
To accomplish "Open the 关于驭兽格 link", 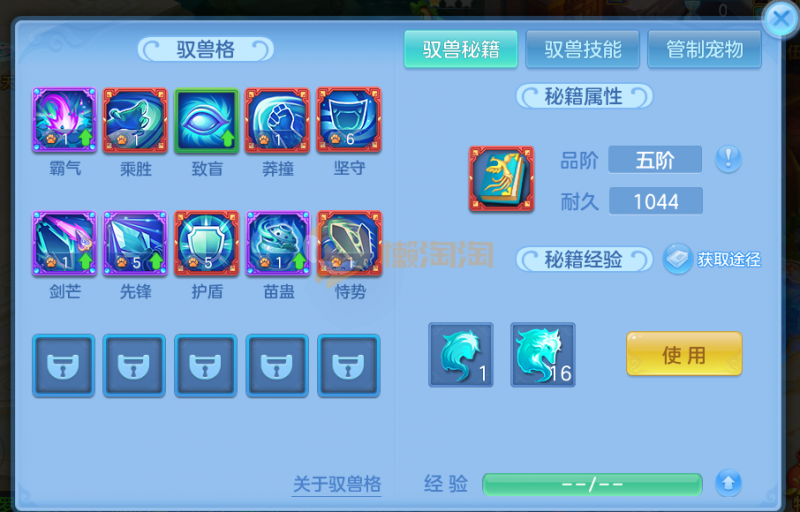I will coord(337,484).
